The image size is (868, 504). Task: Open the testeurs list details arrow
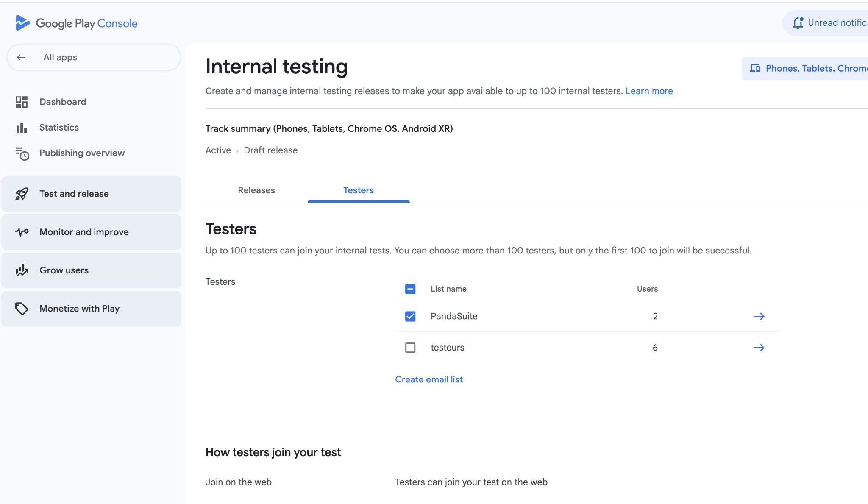pos(760,348)
